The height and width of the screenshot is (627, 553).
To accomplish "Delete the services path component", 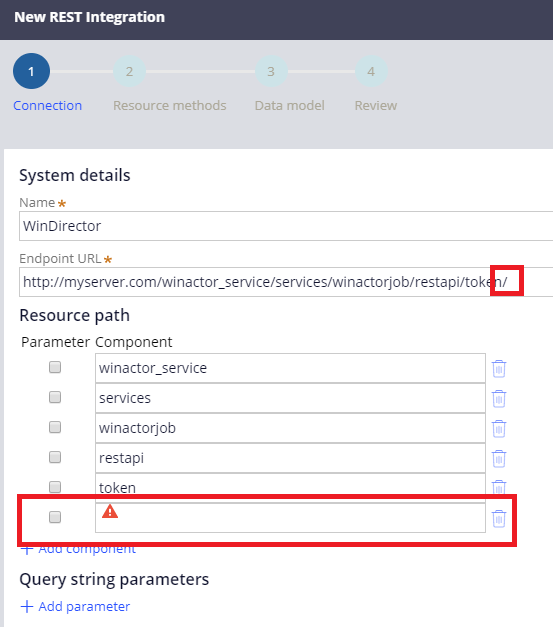I will [499, 398].
